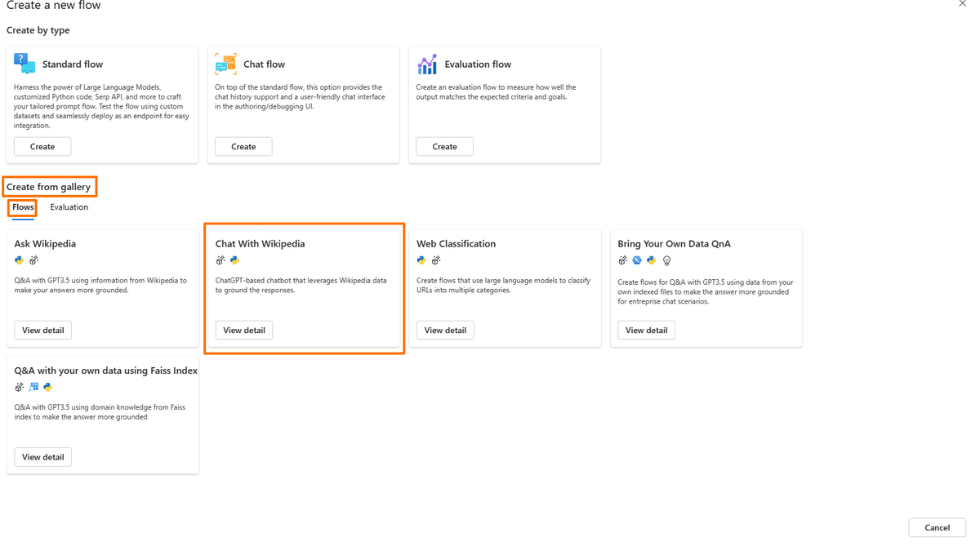Create a Chat flow
This screenshot has width=980, height=546.
pyautogui.click(x=243, y=146)
